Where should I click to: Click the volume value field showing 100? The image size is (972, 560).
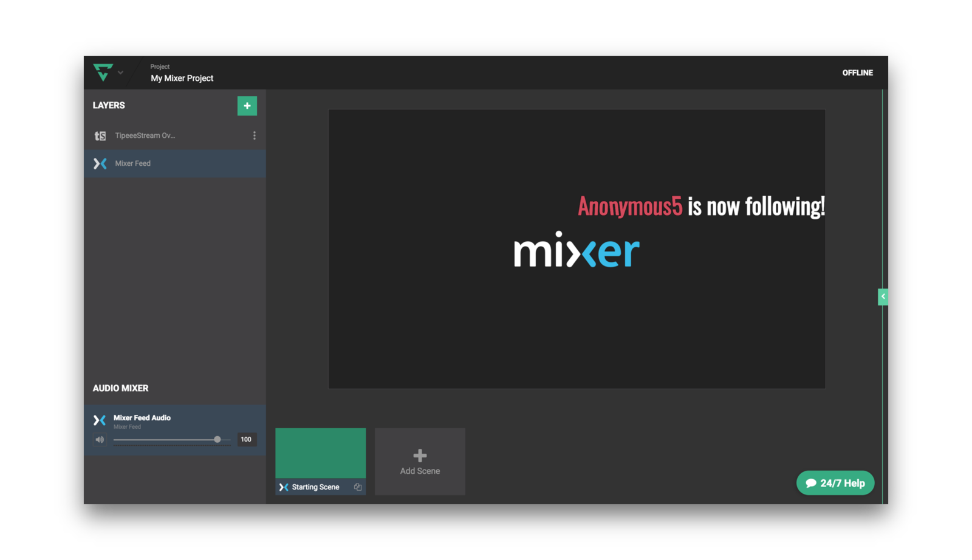tap(246, 440)
